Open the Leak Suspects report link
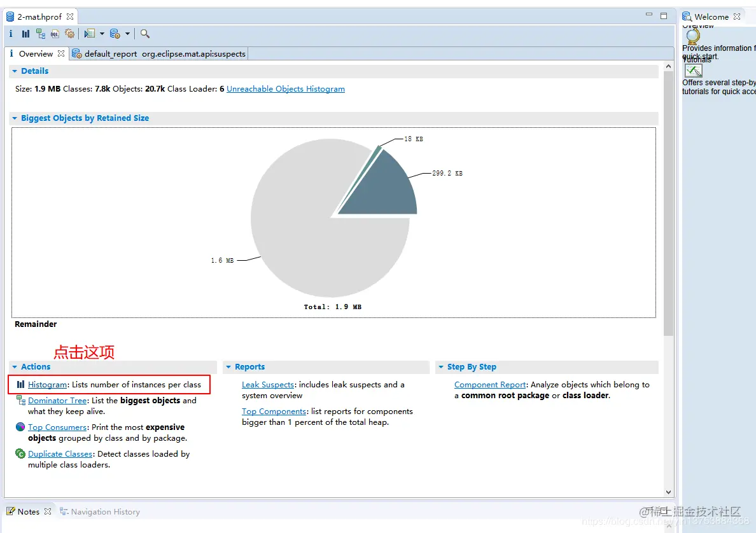 pos(267,385)
